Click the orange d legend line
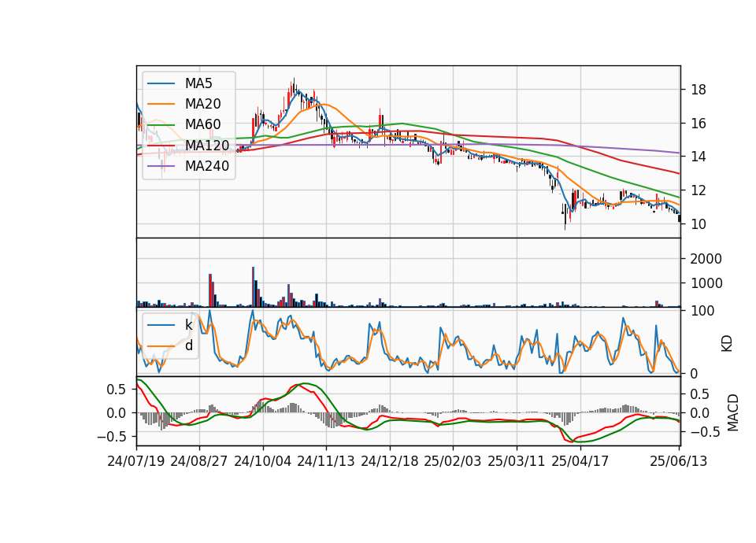This screenshot has height=543, width=756. coord(161,346)
